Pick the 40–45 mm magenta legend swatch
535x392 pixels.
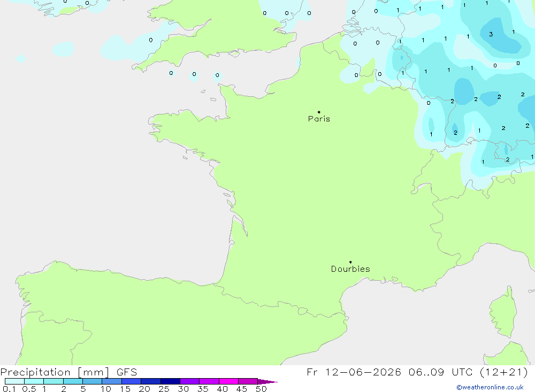pyautogui.click(x=228, y=381)
